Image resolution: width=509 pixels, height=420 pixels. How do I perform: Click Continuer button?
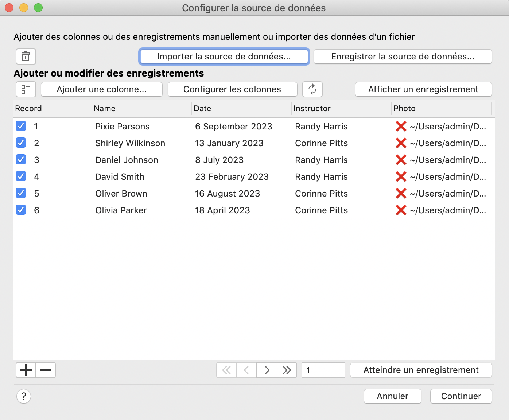pyautogui.click(x=461, y=396)
